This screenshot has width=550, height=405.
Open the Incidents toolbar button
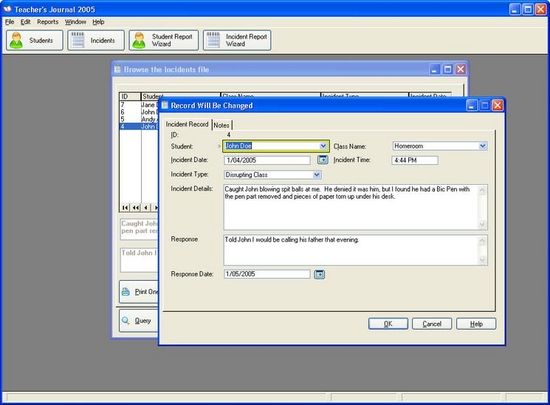pyautogui.click(x=96, y=40)
